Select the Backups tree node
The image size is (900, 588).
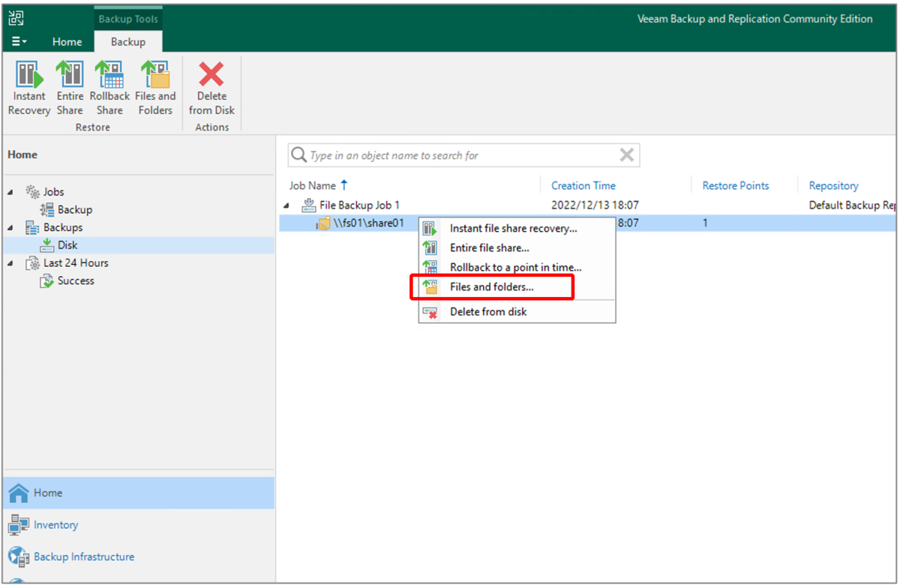(x=63, y=227)
